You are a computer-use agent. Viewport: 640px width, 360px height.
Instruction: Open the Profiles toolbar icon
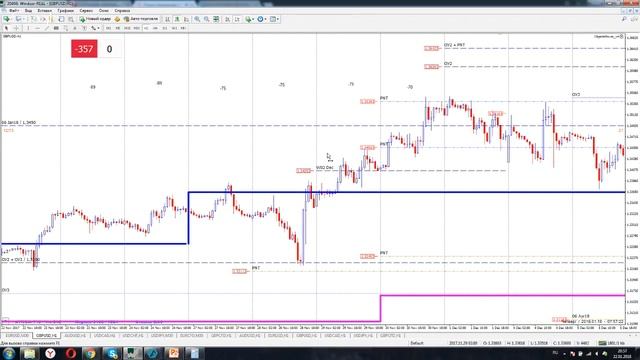(18, 19)
